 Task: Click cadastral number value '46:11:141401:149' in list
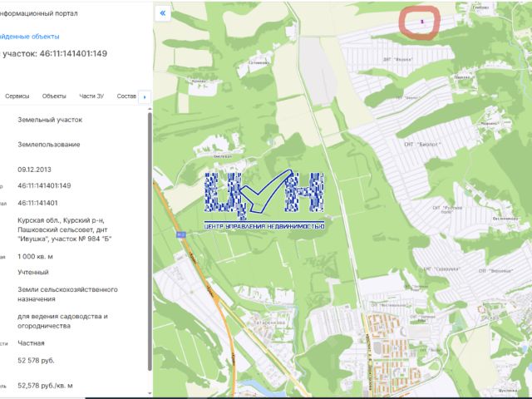[x=44, y=185]
